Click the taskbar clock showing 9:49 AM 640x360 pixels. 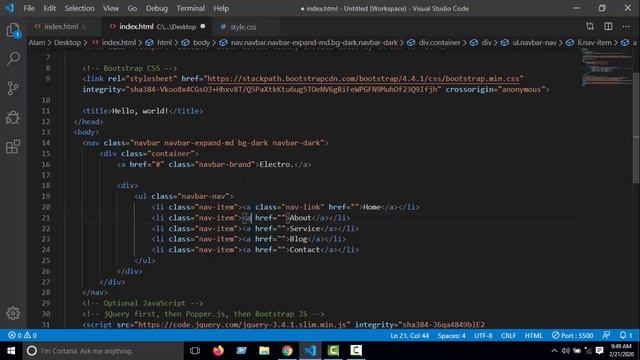[621, 351]
